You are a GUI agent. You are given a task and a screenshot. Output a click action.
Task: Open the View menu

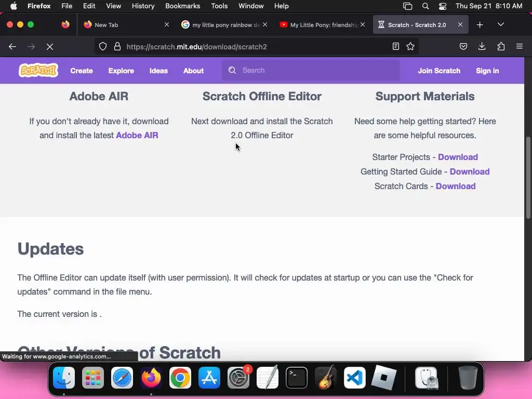pyautogui.click(x=113, y=6)
